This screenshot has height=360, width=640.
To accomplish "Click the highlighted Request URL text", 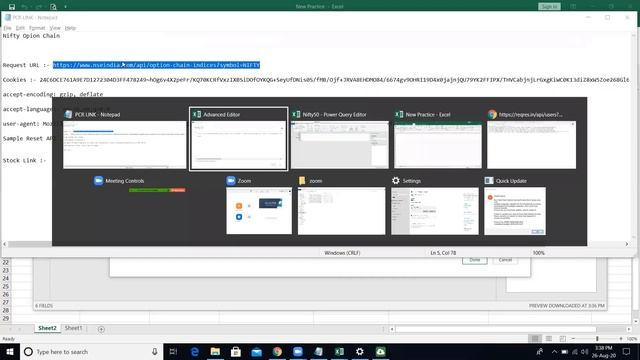I will pos(156,65).
